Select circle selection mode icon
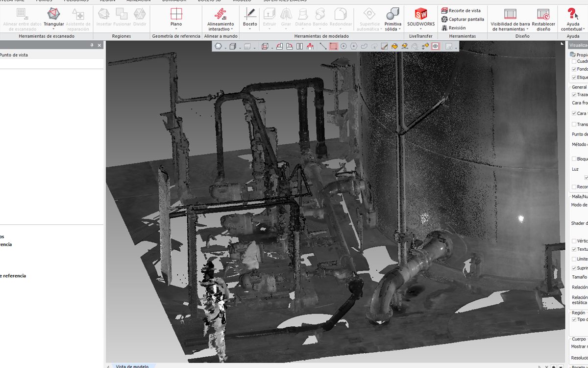 [343, 47]
